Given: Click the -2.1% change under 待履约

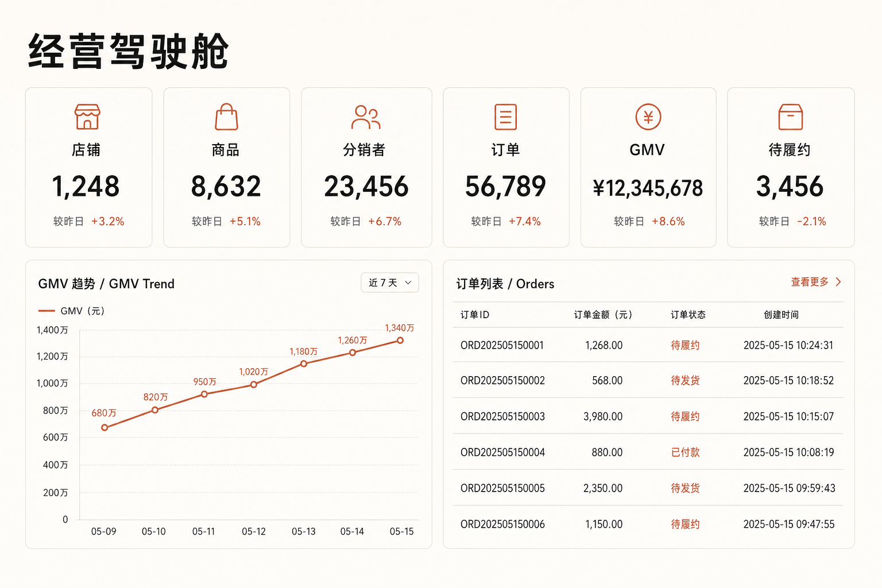Looking at the screenshot, I should pos(812,222).
